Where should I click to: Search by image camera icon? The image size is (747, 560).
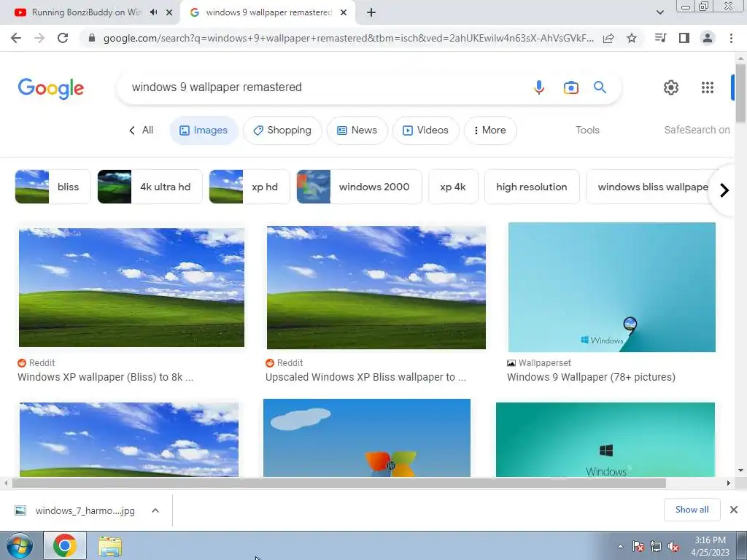point(570,87)
